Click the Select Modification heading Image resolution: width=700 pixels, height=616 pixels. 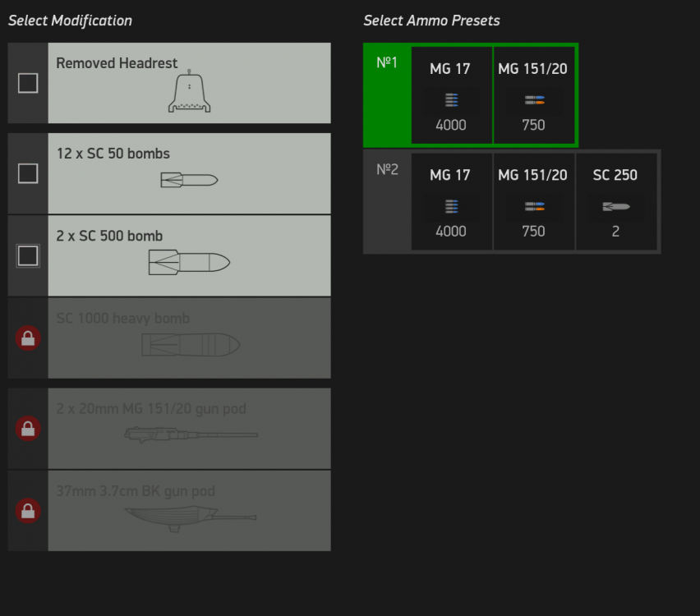[70, 21]
